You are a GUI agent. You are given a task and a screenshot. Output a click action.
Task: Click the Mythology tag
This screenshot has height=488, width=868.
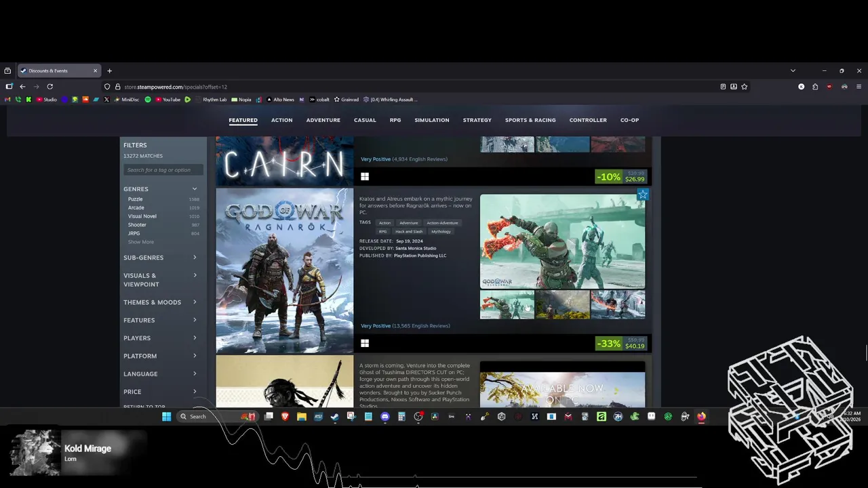[441, 232]
